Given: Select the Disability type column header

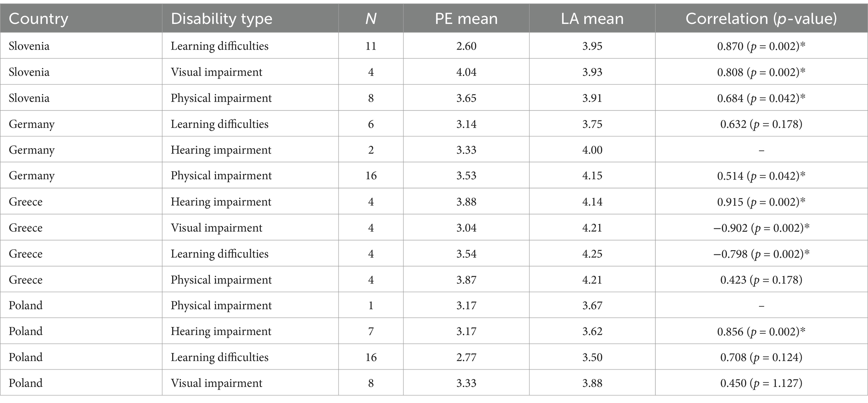Looking at the screenshot, I should pos(221,19).
